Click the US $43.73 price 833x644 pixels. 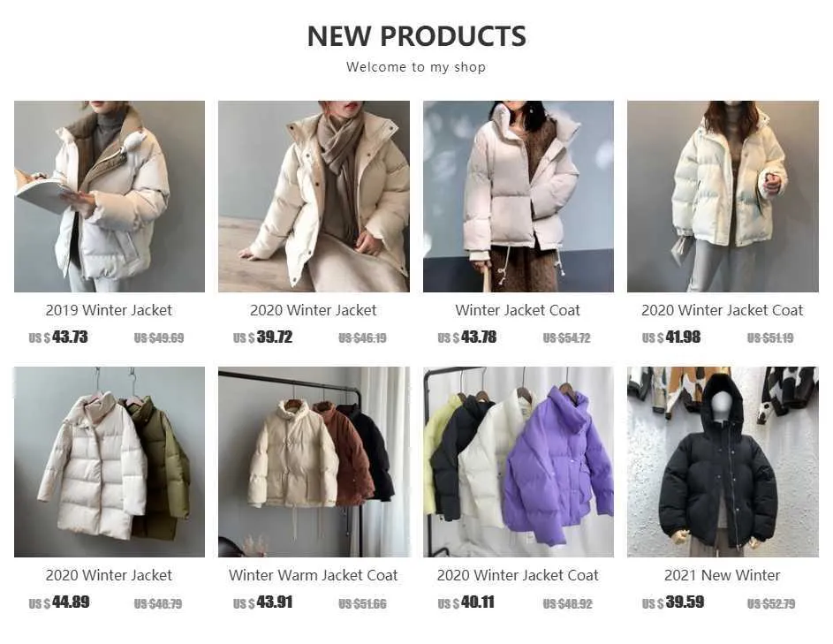58,337
